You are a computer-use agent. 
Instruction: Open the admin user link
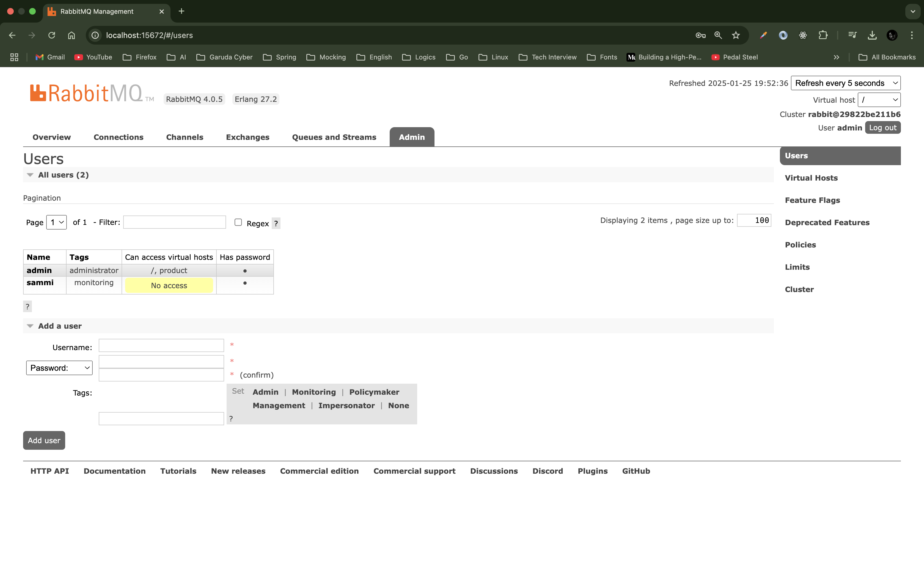coord(39,270)
